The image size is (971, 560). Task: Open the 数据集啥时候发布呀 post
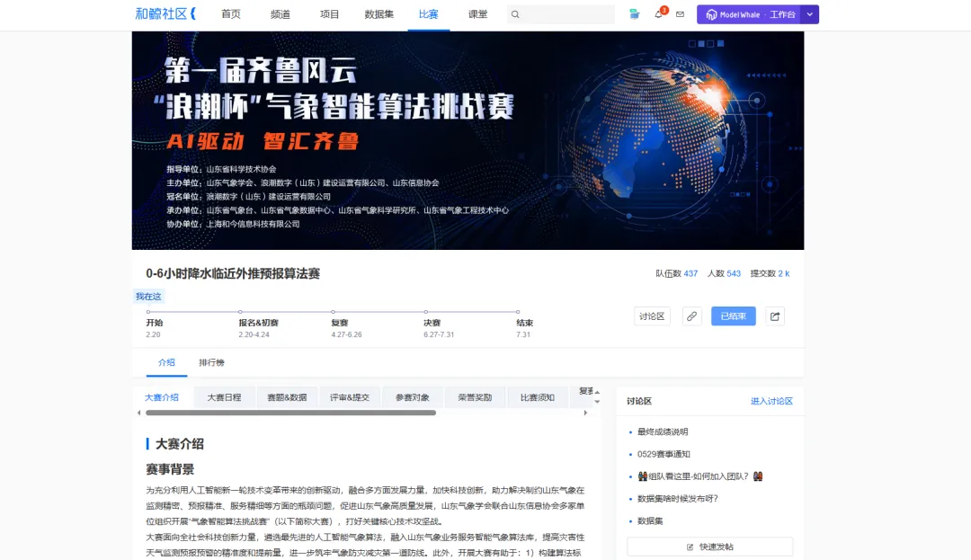(678, 499)
